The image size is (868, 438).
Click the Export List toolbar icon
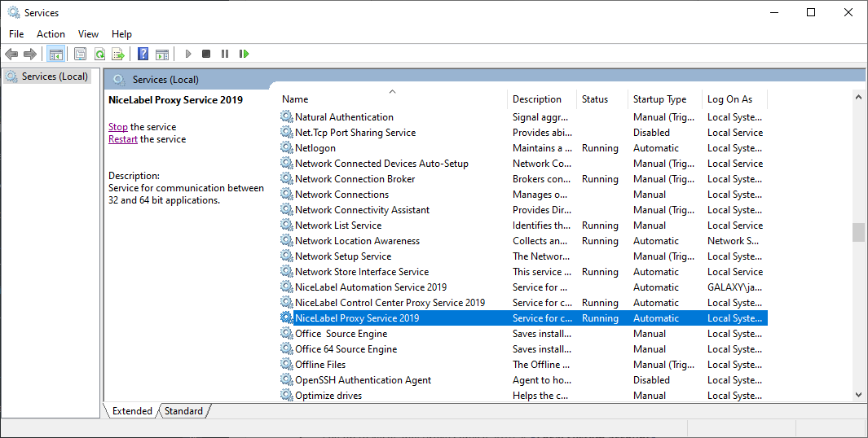118,54
